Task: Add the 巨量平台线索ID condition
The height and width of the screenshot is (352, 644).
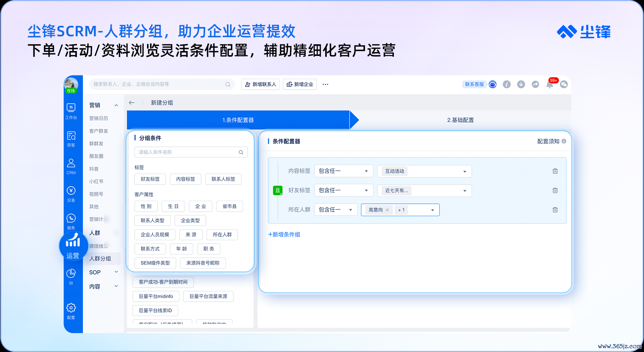Action: pyautogui.click(x=155, y=310)
